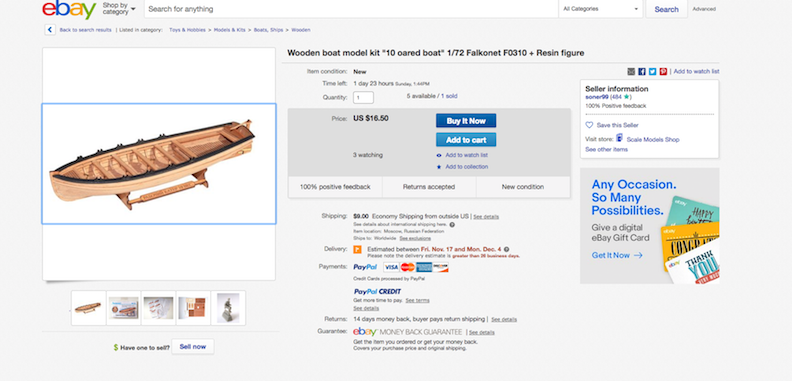Screen dimensions: 792x381
Task: Click heart icon to save this seller
Action: (589, 125)
